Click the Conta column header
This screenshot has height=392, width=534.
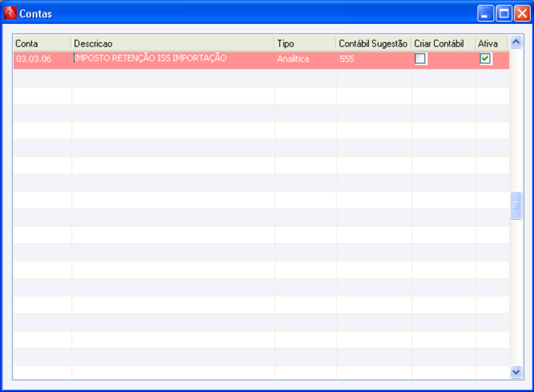(40, 43)
